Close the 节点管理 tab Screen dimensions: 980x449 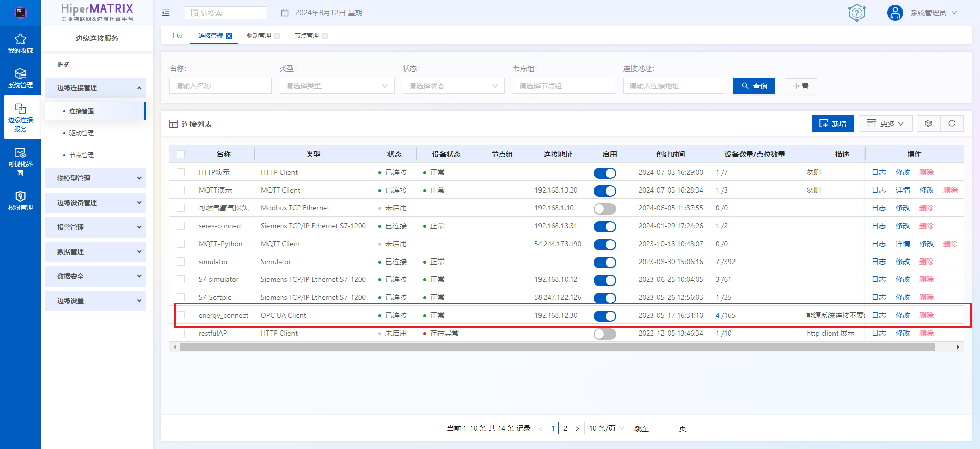click(x=325, y=36)
